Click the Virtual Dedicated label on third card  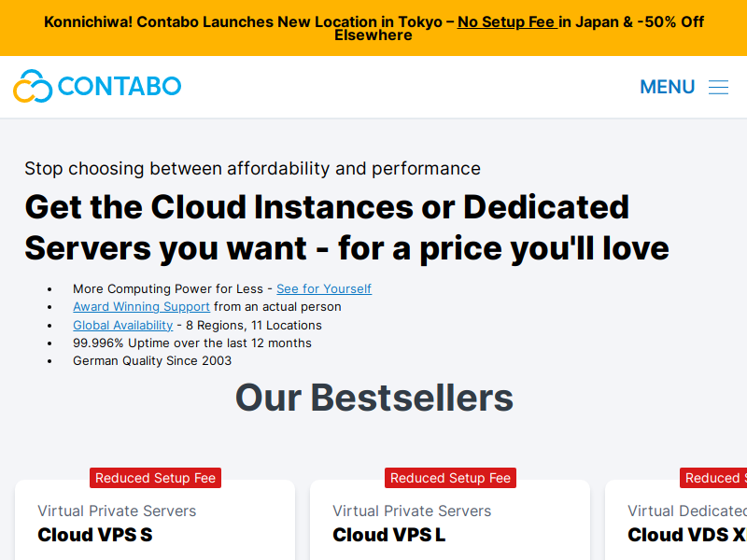[687, 511]
